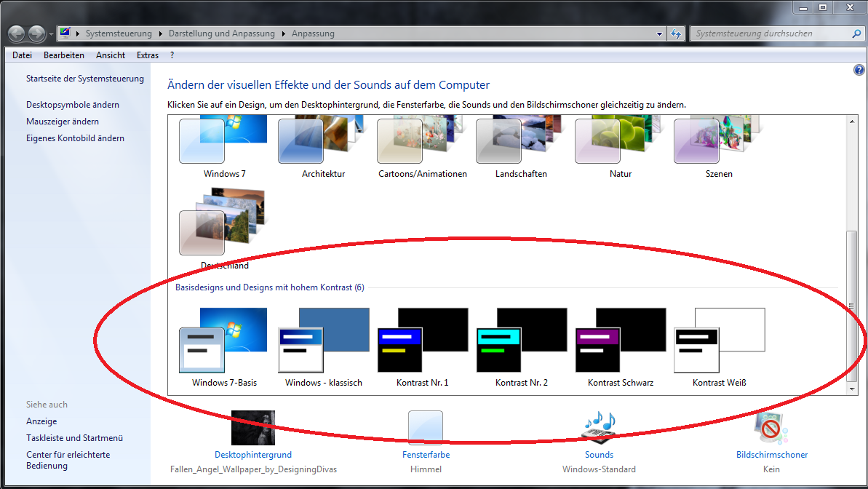Viewport: 868px width, 489px height.
Task: Expand the address bar history dropdown
Action: coord(659,33)
